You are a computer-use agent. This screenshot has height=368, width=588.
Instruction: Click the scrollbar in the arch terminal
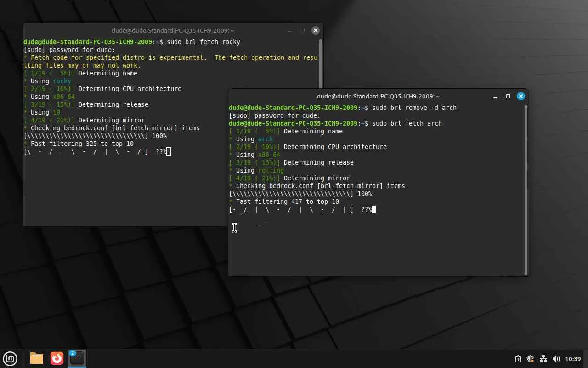(x=526, y=190)
